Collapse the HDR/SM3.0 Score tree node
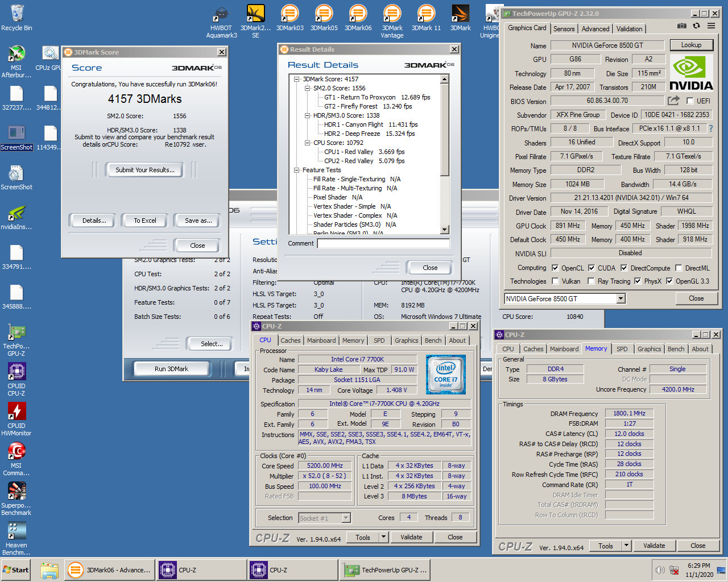 tap(307, 115)
